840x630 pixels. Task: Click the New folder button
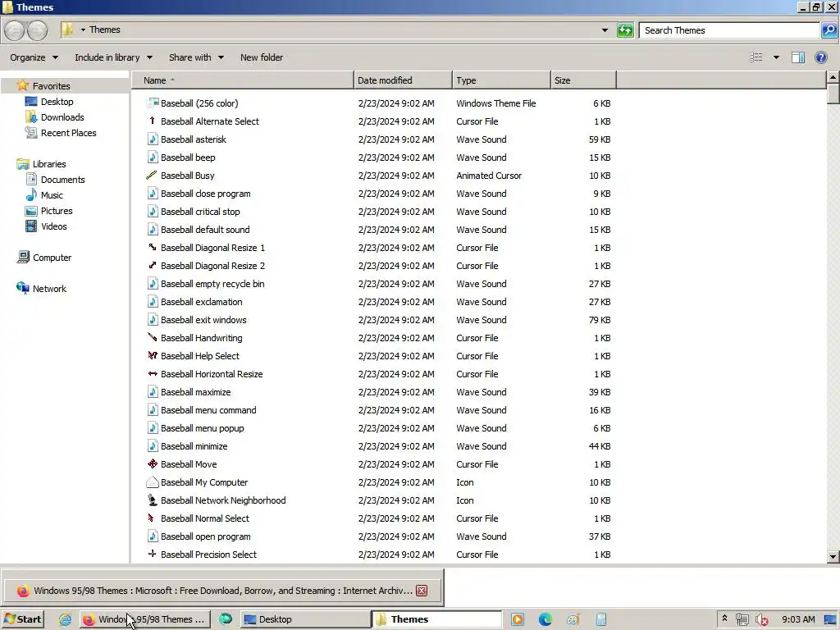[262, 57]
